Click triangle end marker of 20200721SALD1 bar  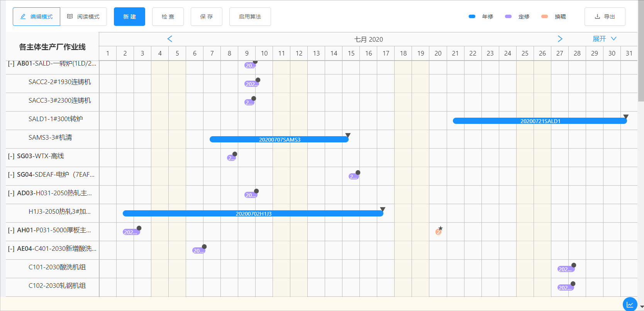tap(626, 117)
